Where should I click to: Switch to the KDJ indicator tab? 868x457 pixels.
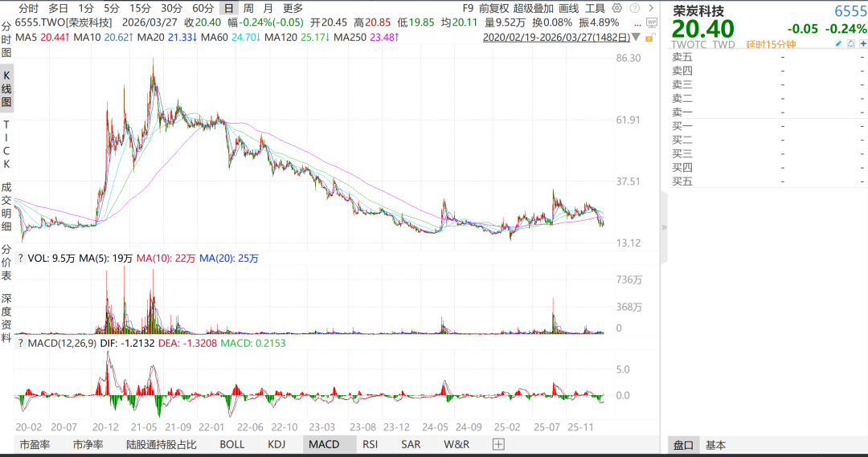point(276,444)
